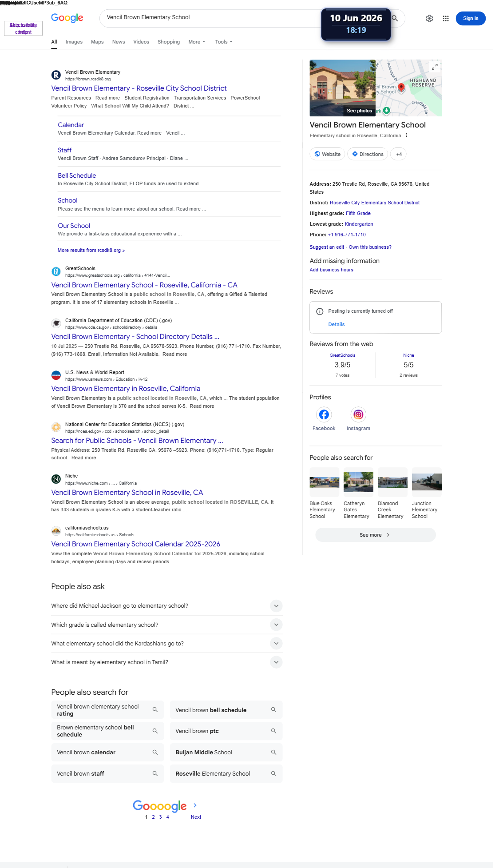
Task: Open the Bell Schedule sitelink
Action: click(77, 175)
